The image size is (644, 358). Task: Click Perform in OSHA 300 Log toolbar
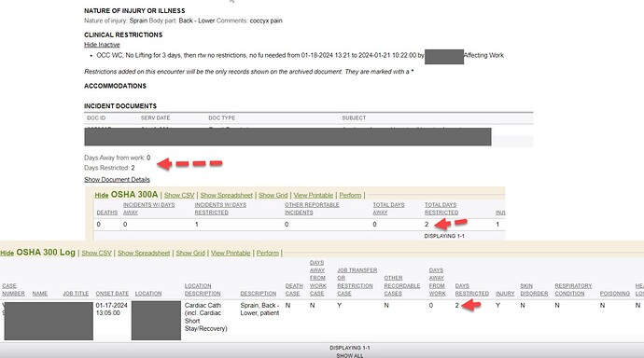[x=268, y=253]
